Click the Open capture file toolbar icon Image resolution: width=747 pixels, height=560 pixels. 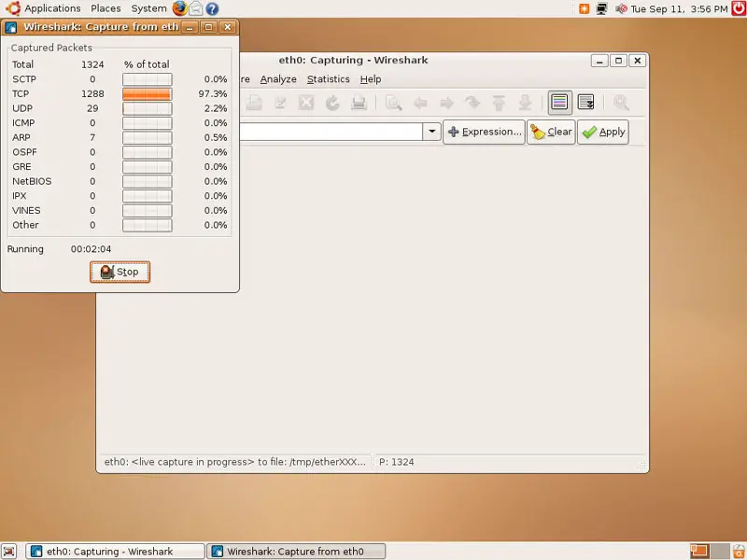pos(254,103)
